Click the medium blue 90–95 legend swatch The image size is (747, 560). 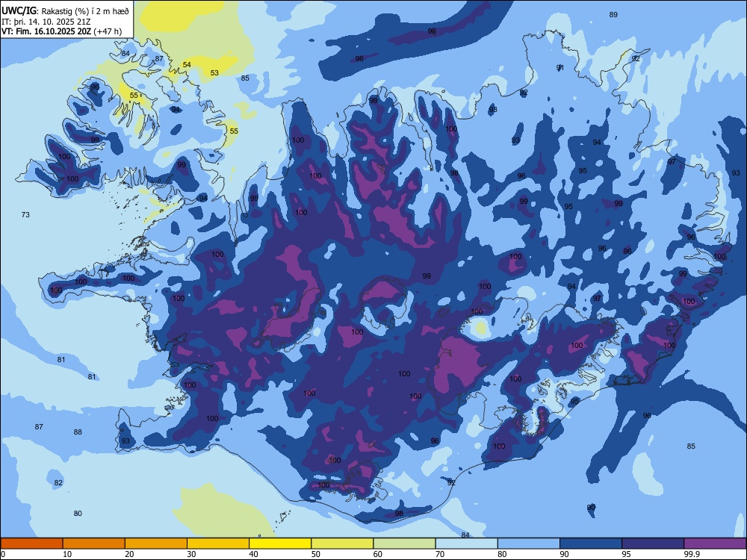pos(591,544)
